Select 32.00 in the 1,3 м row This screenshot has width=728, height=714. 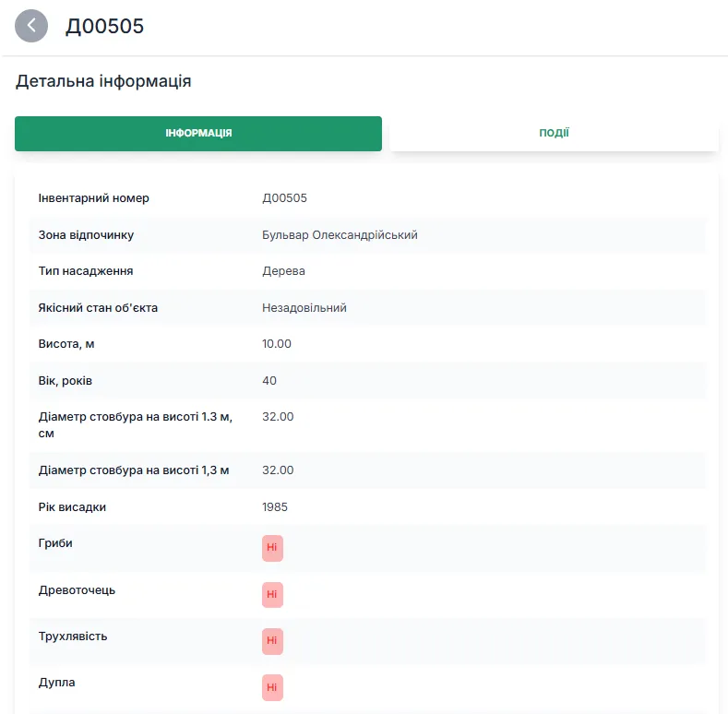tap(278, 470)
